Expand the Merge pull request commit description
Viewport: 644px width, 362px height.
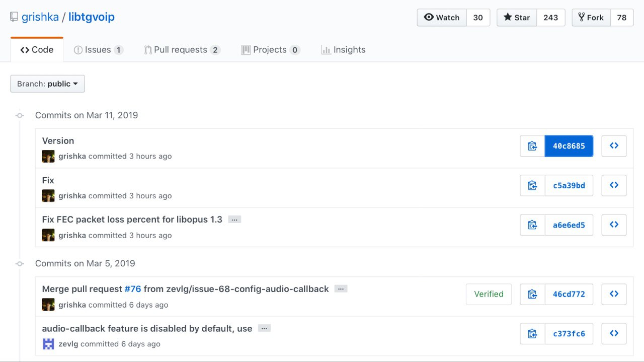[341, 289]
